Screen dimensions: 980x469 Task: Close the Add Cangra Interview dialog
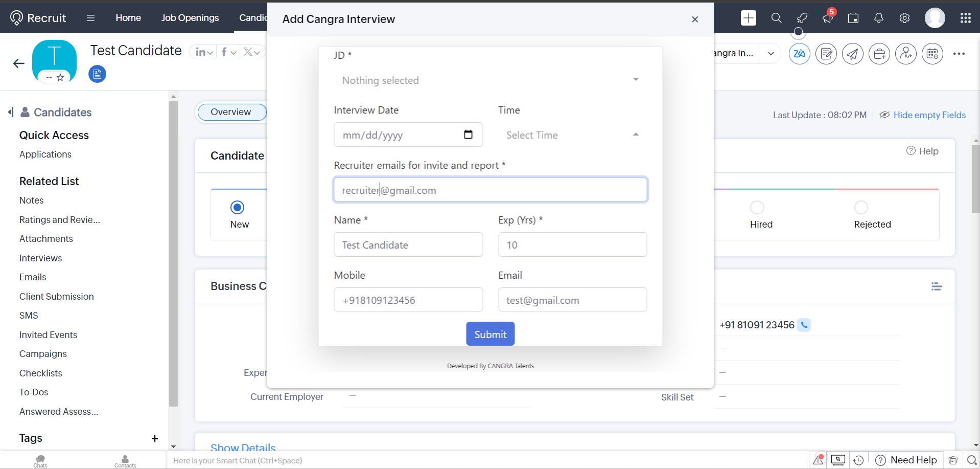695,19
